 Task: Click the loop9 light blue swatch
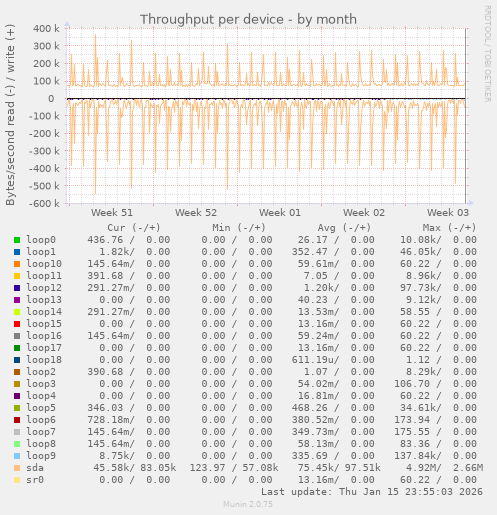click(17, 456)
